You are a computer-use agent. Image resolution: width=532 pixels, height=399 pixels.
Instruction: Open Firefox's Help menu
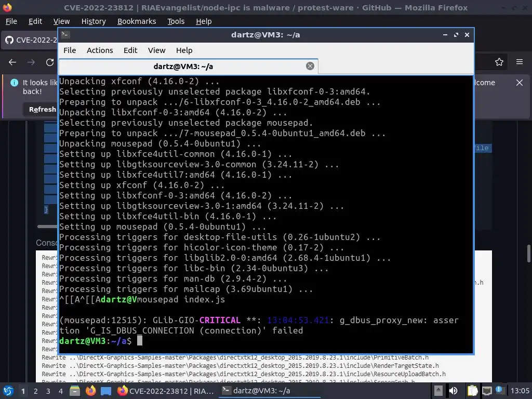click(204, 21)
